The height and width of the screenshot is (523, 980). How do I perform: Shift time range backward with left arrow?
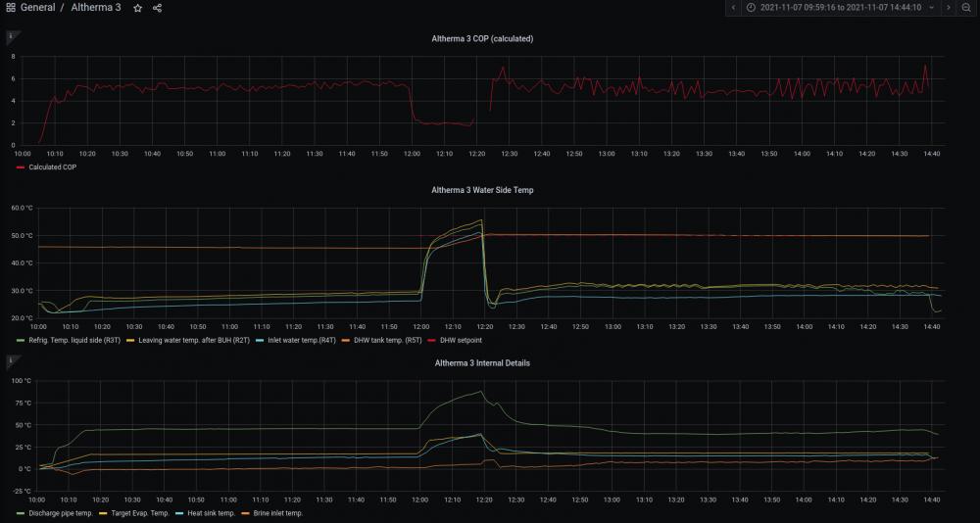(x=733, y=8)
